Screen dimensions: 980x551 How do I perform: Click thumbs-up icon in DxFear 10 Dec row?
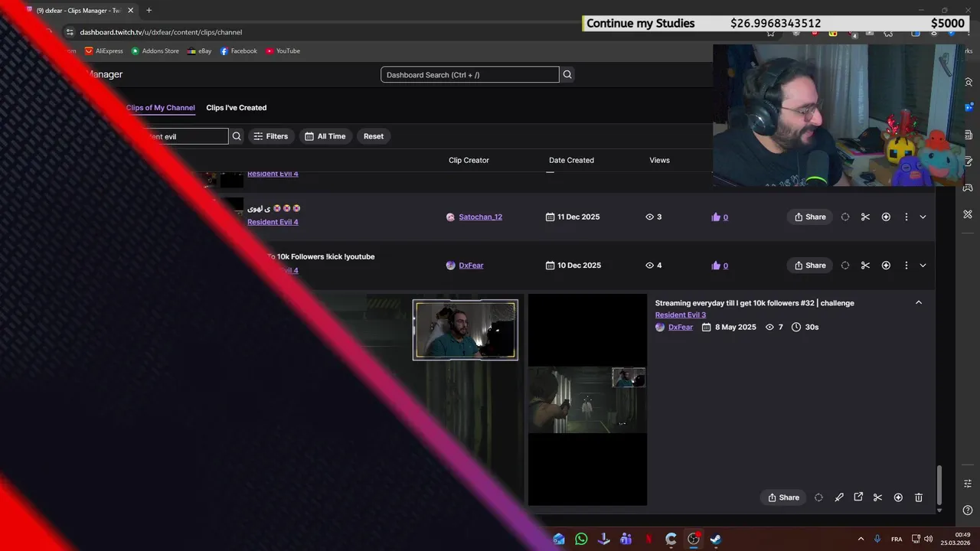(716, 266)
